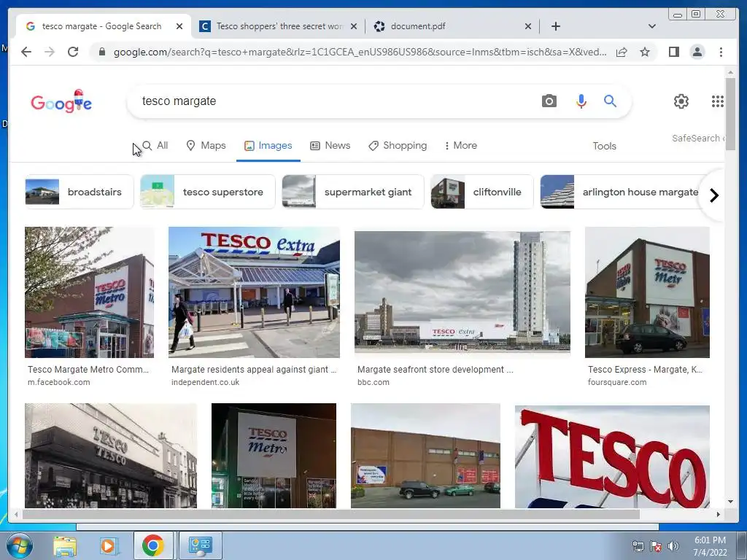Open the Tesco Margate Metro facebook image
The height and width of the screenshot is (560, 747).
pos(90,292)
